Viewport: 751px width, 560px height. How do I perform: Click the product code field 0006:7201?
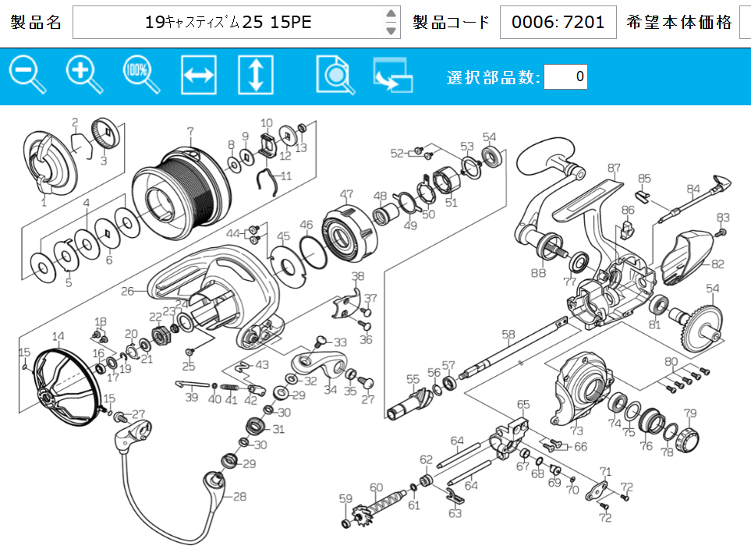(558, 22)
